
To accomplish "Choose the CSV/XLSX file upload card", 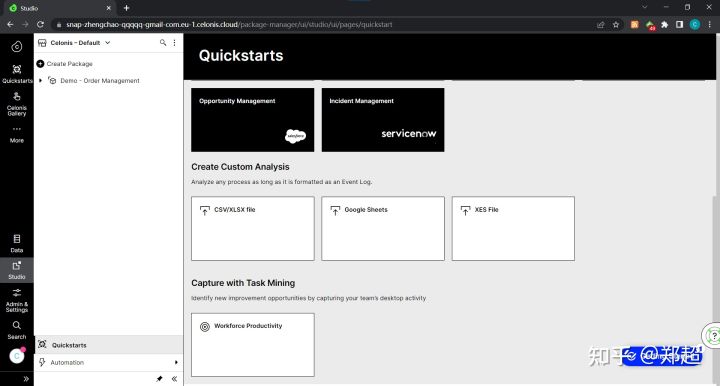I will tap(253, 229).
